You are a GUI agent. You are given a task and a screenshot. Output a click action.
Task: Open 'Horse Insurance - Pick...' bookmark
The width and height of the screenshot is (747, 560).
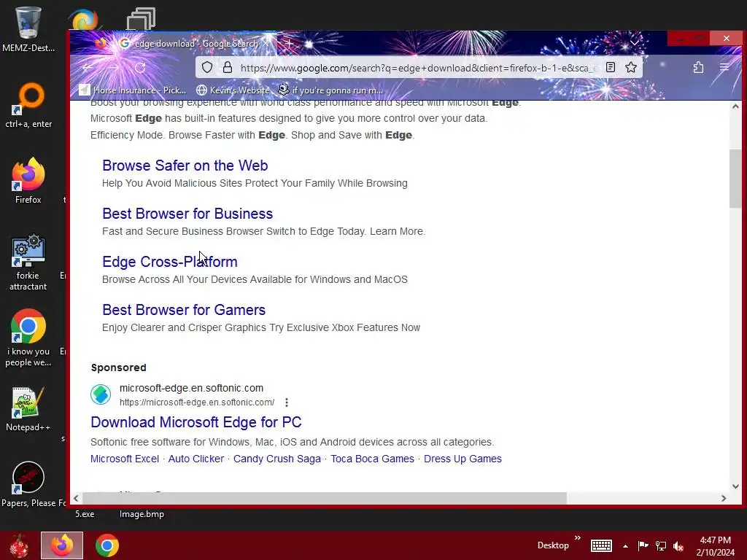tap(133, 90)
